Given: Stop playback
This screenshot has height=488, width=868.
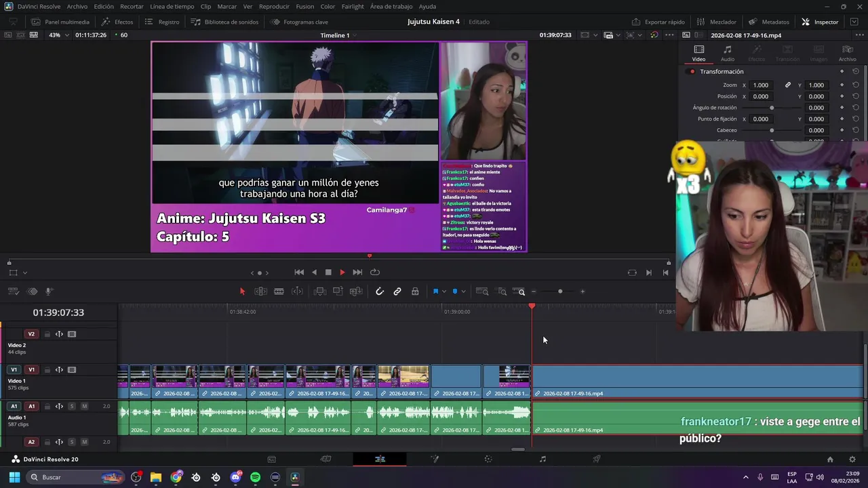Looking at the screenshot, I should click(328, 272).
